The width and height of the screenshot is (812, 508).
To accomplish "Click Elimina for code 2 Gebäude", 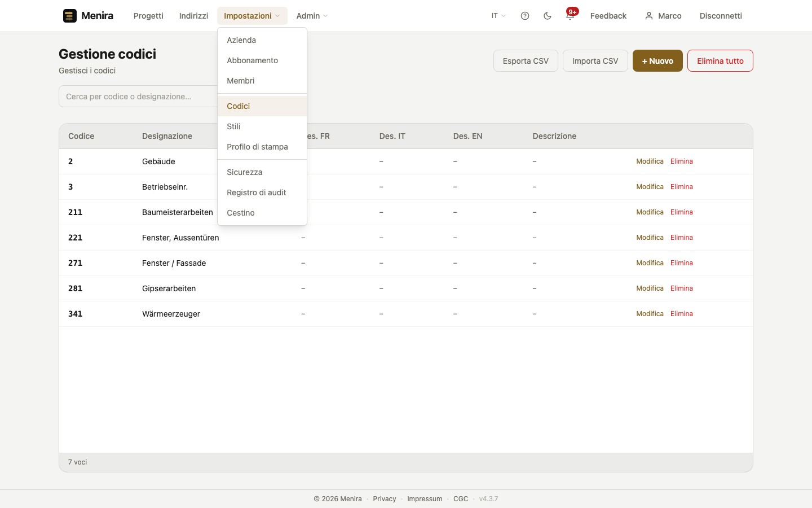I will tap(681, 161).
